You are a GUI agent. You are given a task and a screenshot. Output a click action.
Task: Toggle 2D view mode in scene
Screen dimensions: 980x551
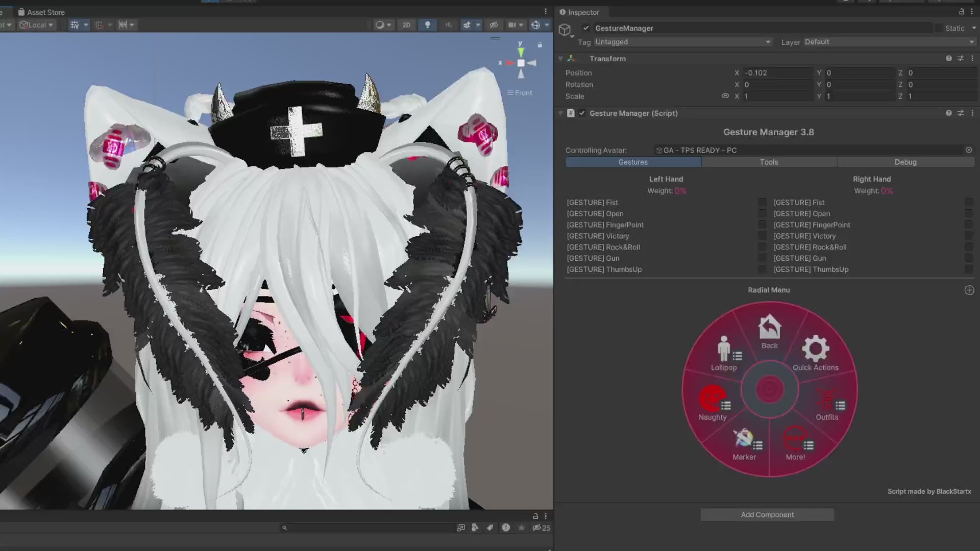[x=406, y=25]
